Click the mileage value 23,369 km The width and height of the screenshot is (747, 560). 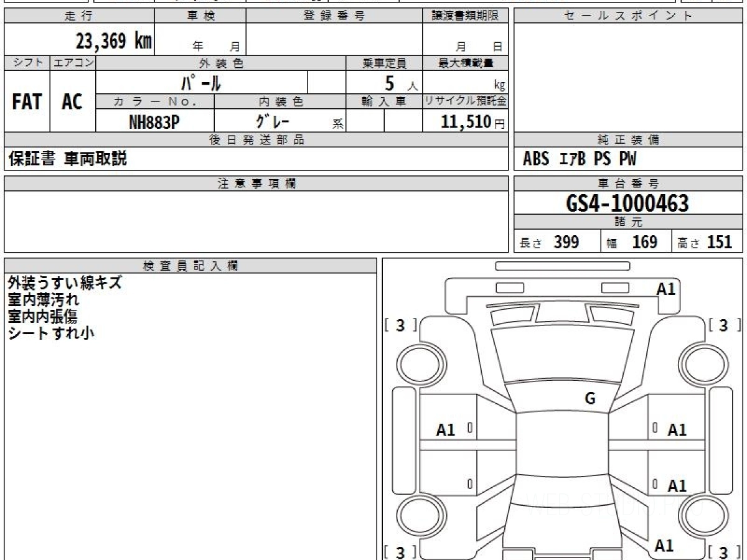click(113, 41)
